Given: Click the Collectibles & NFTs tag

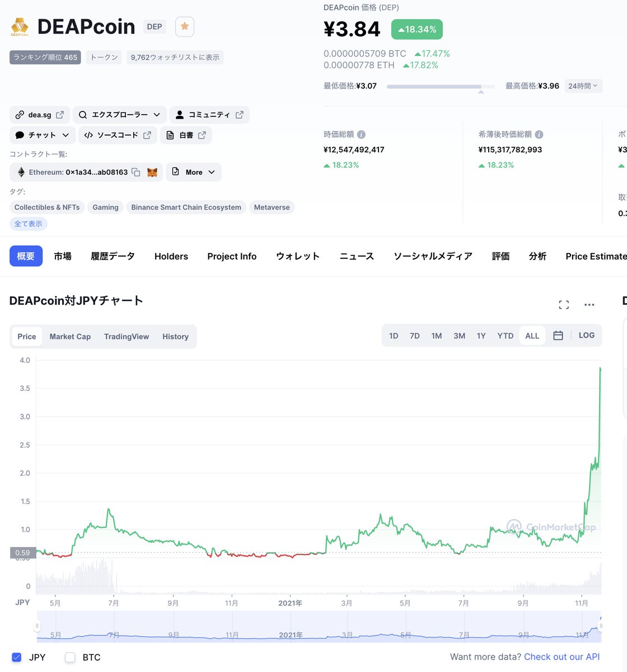Looking at the screenshot, I should [x=47, y=207].
